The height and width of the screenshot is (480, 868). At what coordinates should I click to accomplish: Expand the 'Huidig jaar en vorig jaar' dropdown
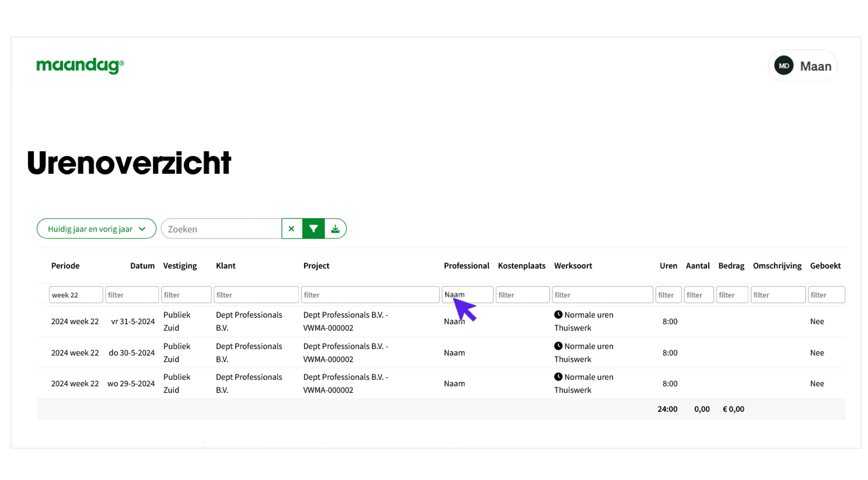pos(96,229)
